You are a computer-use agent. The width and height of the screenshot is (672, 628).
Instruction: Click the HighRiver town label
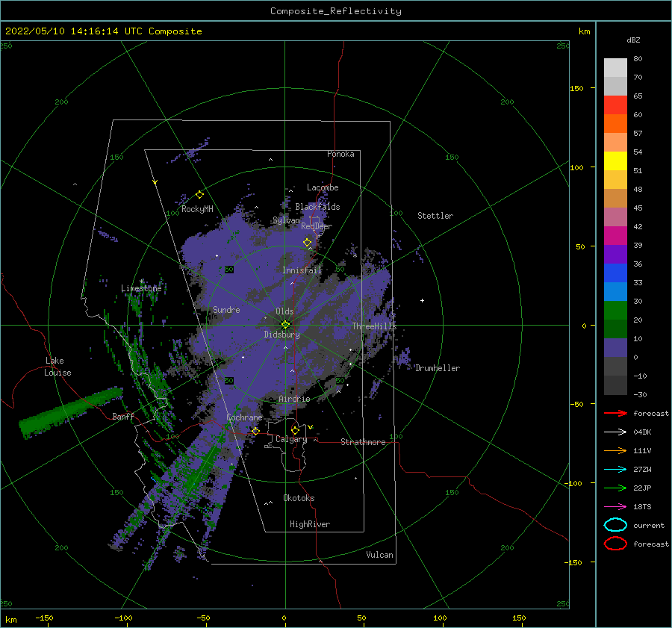pos(310,524)
